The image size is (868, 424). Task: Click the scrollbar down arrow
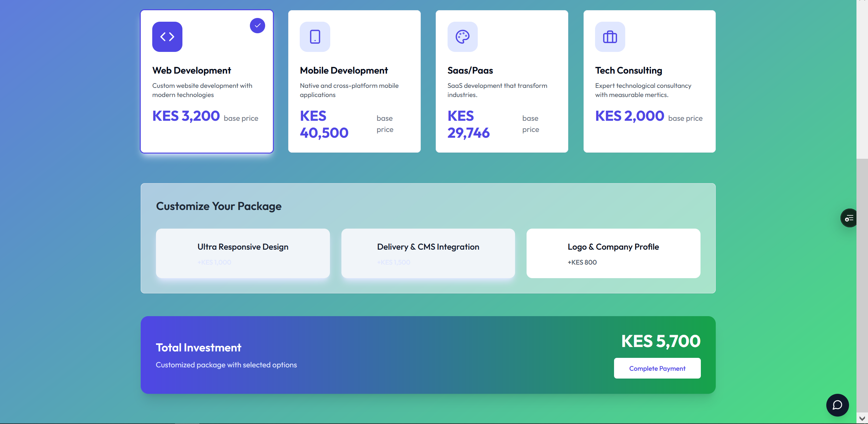pyautogui.click(x=862, y=418)
